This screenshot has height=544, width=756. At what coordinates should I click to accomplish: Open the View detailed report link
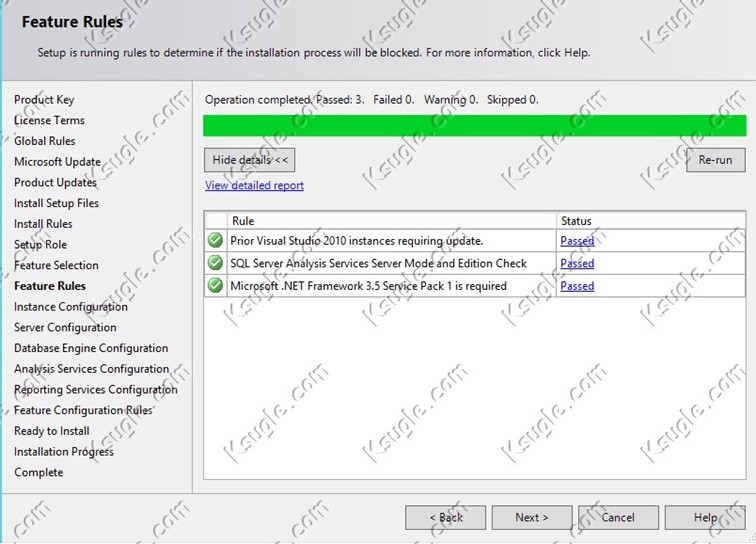coord(254,186)
